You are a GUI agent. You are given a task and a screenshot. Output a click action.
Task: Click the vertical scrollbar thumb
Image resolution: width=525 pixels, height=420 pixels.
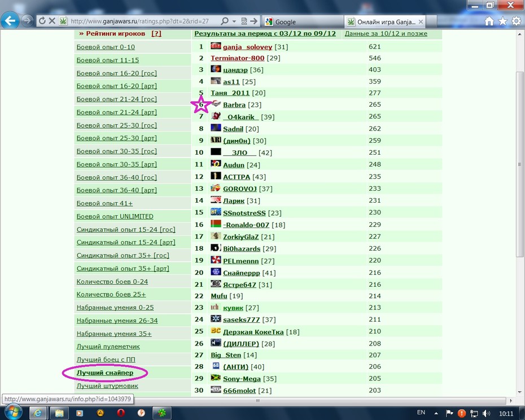(519, 164)
